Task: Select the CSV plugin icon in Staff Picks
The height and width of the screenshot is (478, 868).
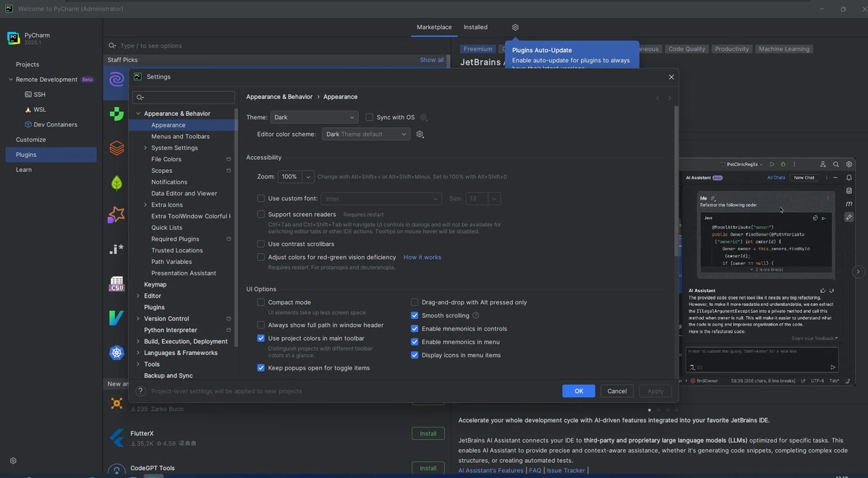Action: [116, 284]
